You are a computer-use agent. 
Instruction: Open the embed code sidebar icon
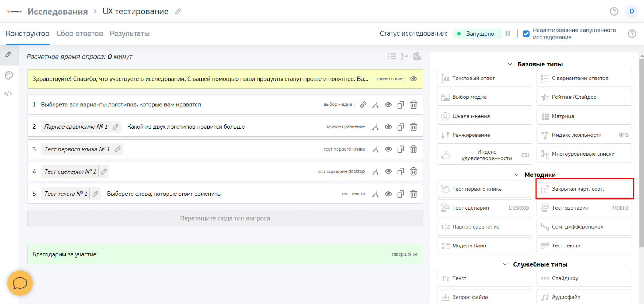[8, 94]
